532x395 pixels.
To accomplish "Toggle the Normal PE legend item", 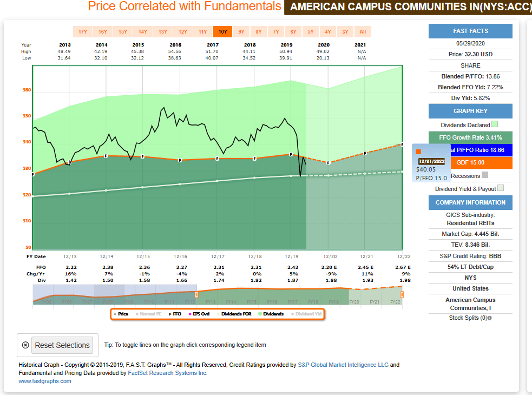I will point(149,314).
